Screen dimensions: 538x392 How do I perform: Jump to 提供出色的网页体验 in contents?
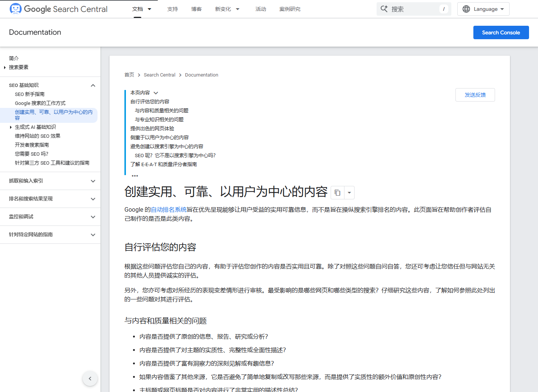click(152, 129)
